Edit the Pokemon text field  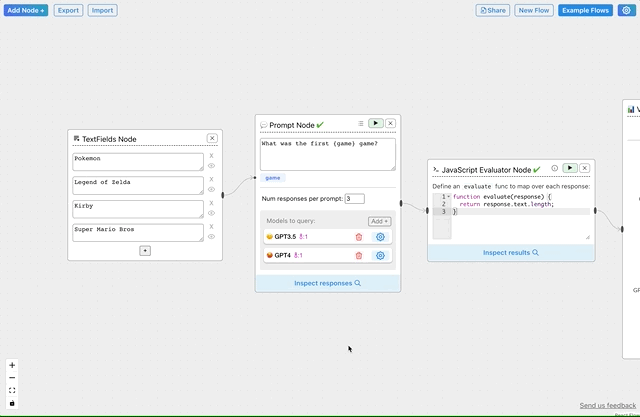(138, 162)
